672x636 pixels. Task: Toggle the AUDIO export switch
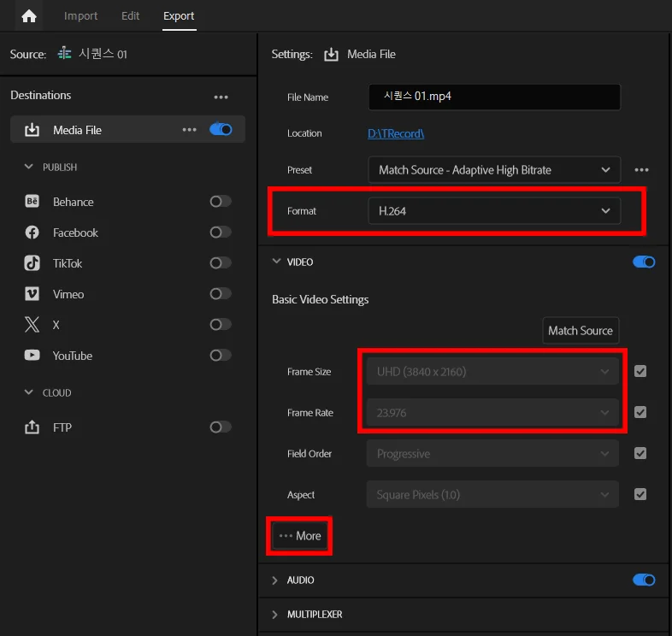coord(644,580)
